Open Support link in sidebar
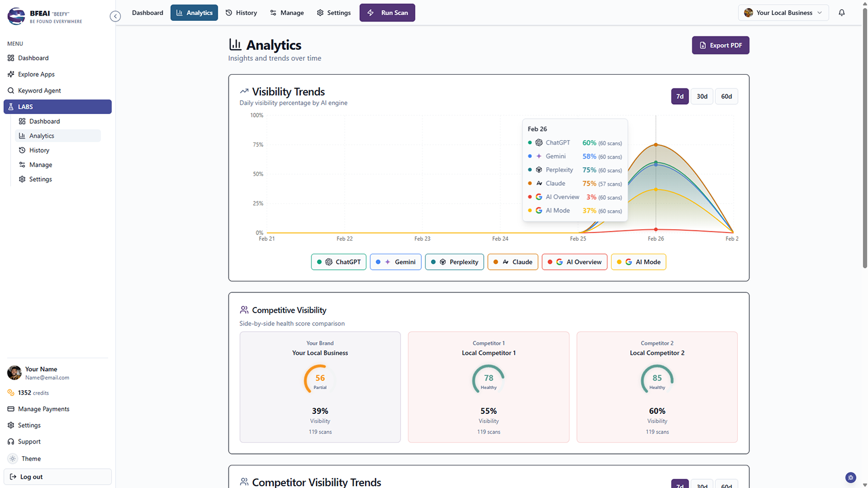 (57, 441)
